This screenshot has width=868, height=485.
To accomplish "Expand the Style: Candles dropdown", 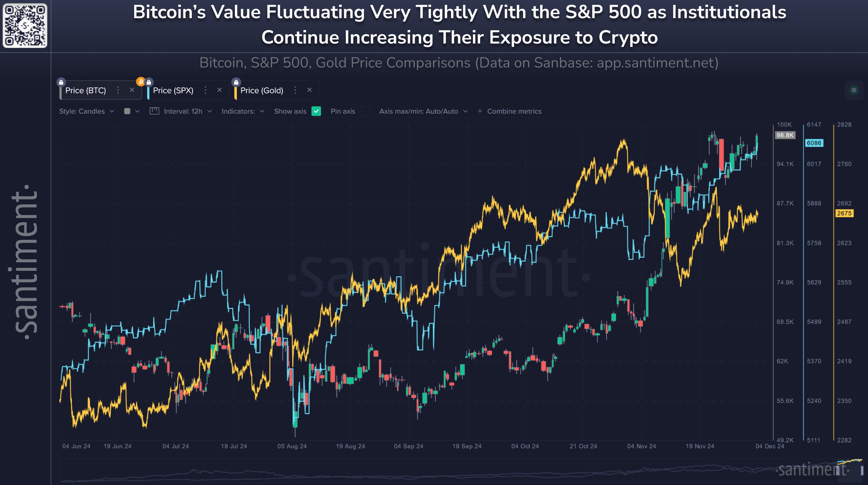I will (86, 111).
